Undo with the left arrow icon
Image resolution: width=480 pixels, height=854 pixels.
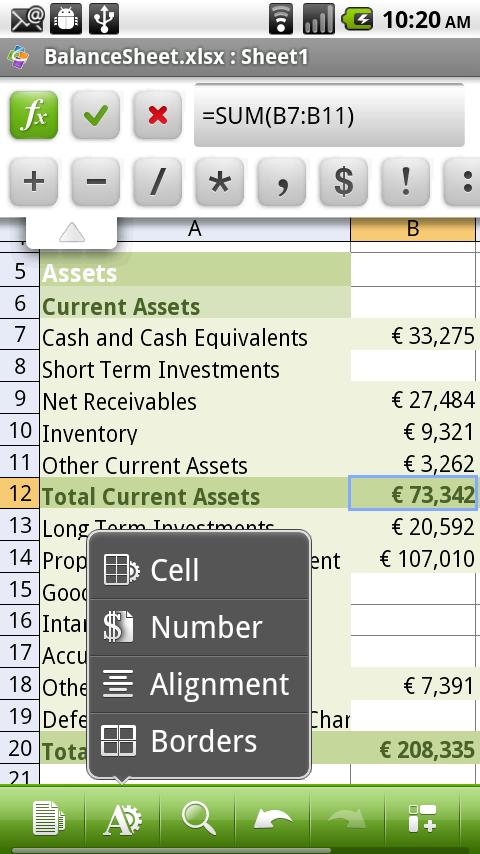point(272,819)
